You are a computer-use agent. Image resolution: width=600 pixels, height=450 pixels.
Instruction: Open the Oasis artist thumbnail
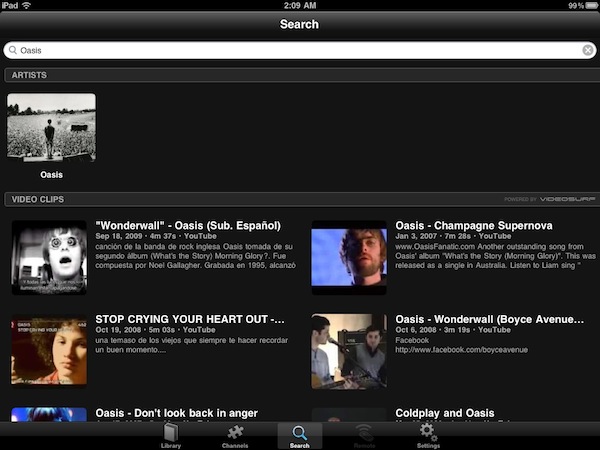pos(51,127)
